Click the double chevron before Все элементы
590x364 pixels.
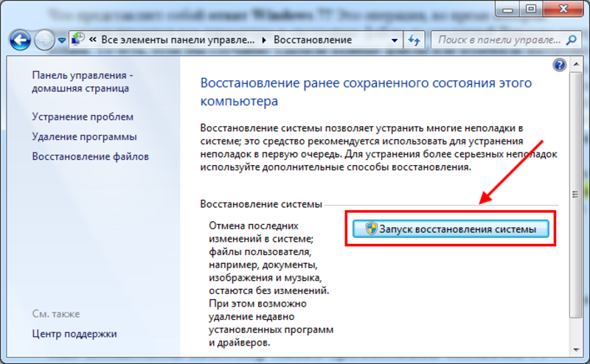[x=93, y=40]
